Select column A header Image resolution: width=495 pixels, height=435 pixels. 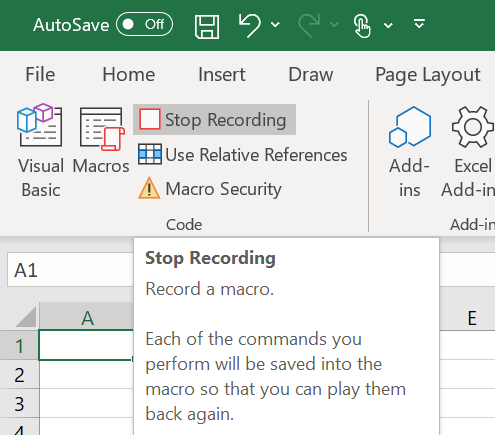[x=87, y=318]
